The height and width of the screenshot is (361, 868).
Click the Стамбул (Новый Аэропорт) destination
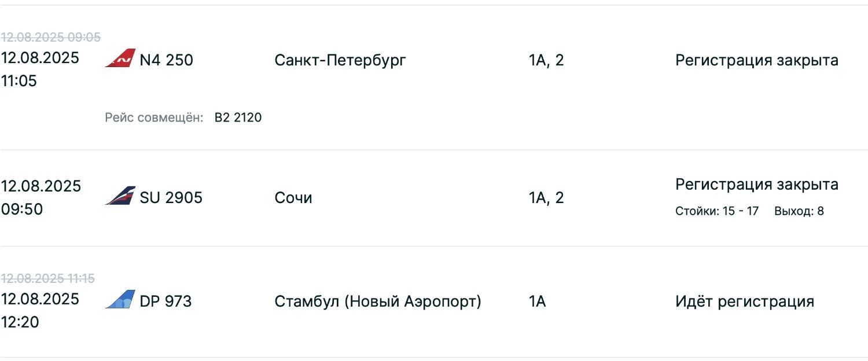(x=378, y=301)
